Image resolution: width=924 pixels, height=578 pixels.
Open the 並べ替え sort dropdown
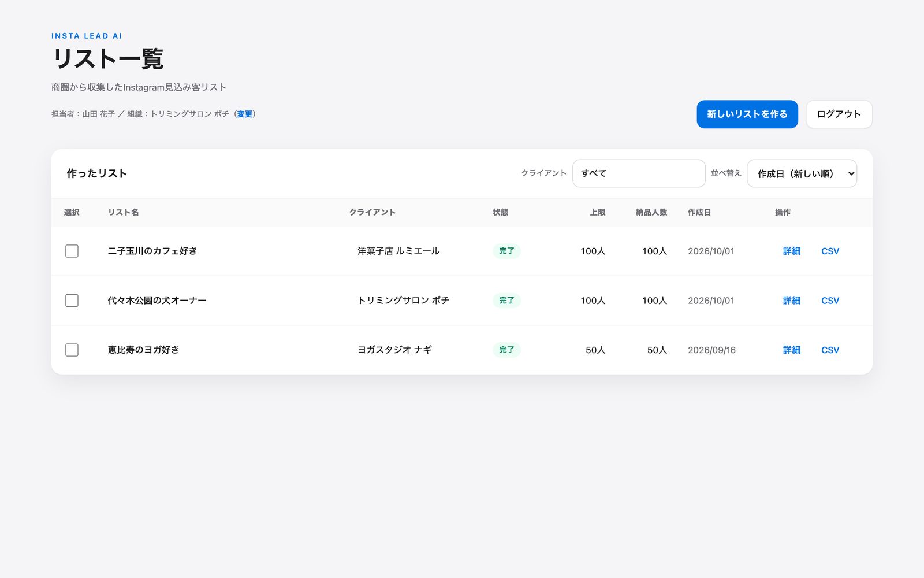click(802, 173)
